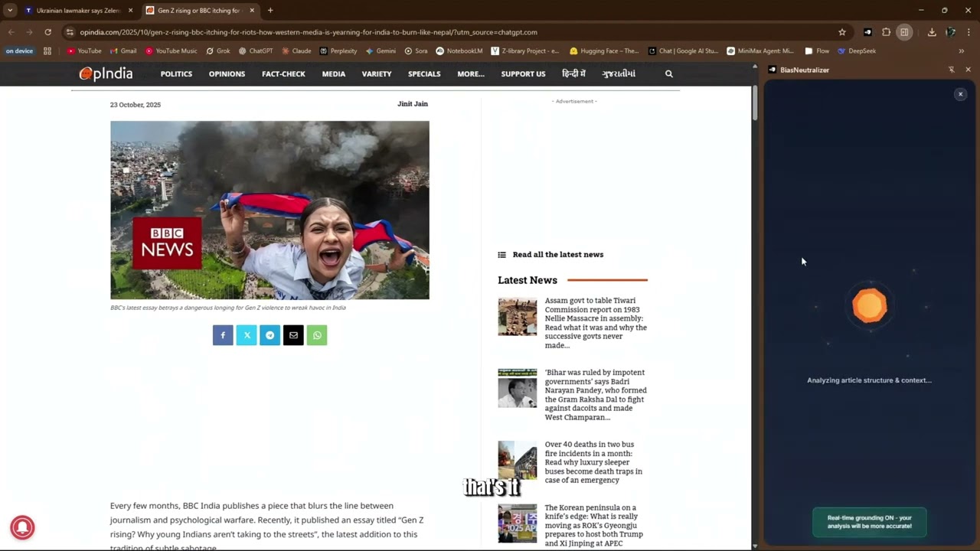Open the YouTube bookmark
Screen dimensions: 980x551
[84, 51]
